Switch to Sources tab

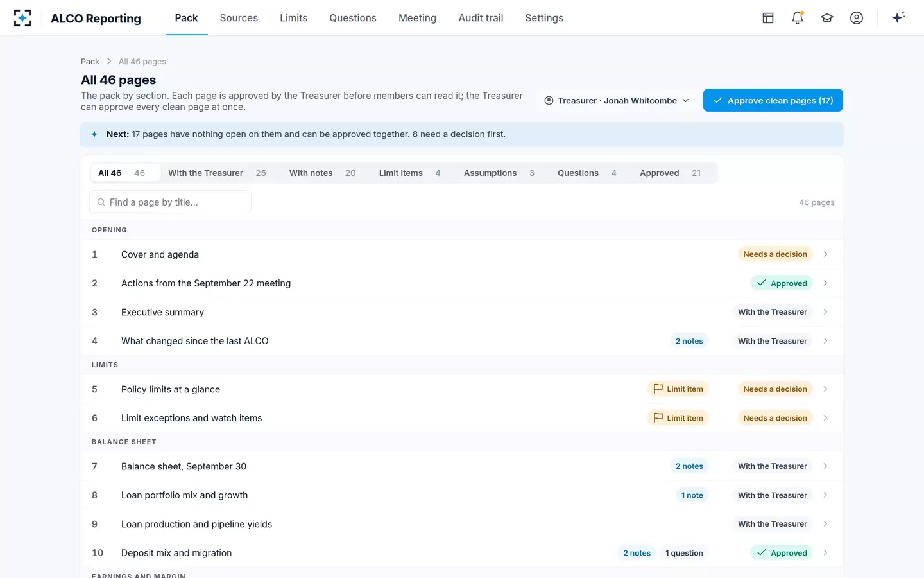tap(239, 18)
